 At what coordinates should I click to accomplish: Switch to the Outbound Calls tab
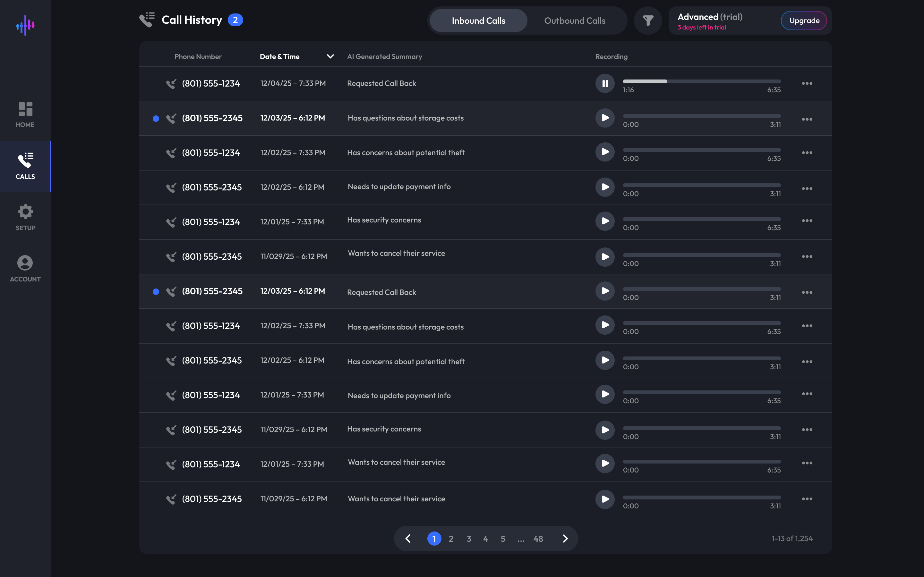point(575,21)
